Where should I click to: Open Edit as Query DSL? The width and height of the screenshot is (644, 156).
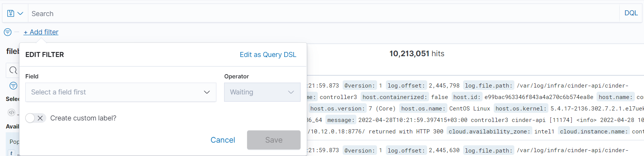pos(268,55)
